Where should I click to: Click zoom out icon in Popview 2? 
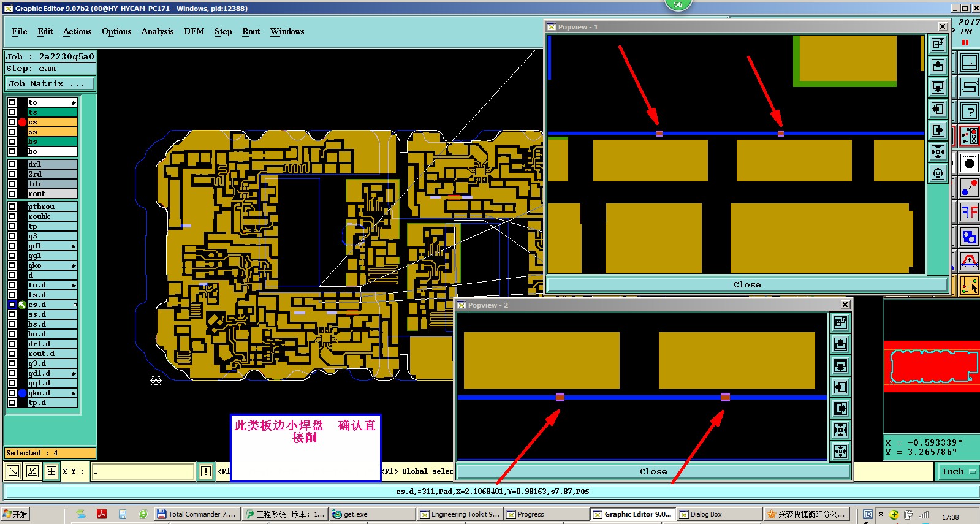tap(840, 451)
